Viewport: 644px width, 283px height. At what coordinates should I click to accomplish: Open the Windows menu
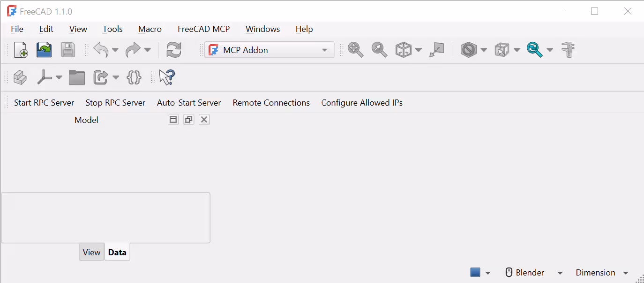point(263,29)
